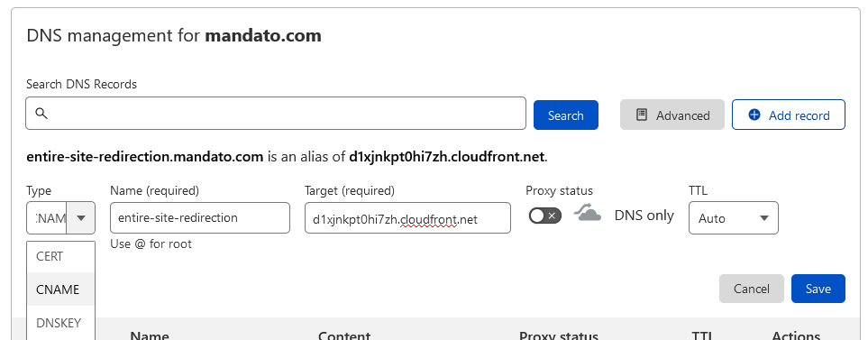Open the Type dropdown arrow
This screenshot has width=868, height=340.
point(81,218)
